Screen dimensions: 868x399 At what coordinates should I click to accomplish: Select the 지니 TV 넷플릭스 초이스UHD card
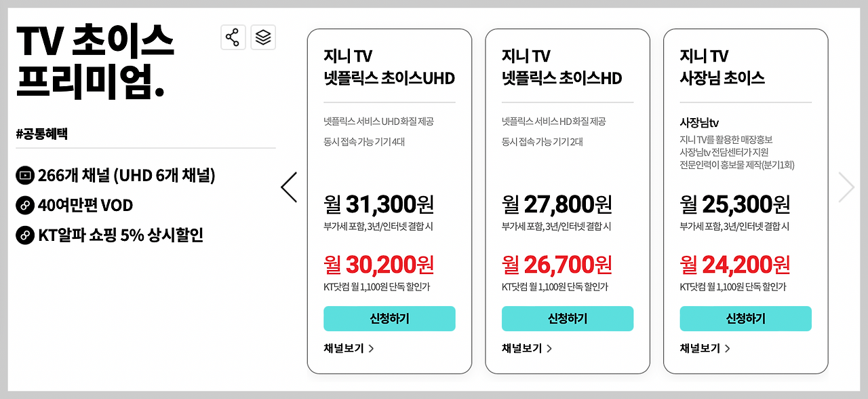click(389, 200)
